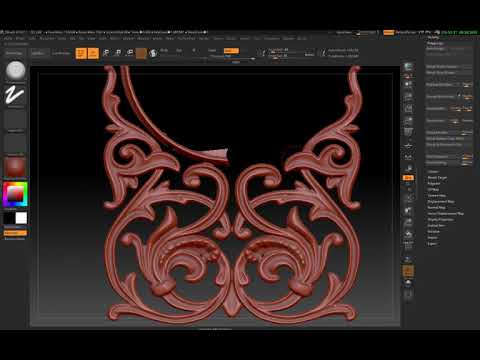This screenshot has width=480, height=360.
Task: Enable the Mrgb paint mode
Action: pos(164,51)
